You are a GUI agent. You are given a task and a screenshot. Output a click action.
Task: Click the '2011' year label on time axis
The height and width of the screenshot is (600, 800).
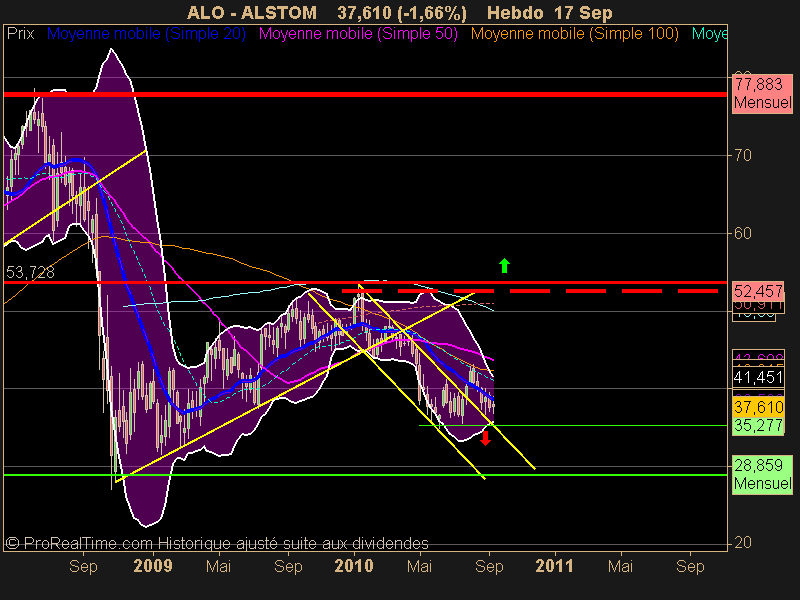tap(554, 566)
